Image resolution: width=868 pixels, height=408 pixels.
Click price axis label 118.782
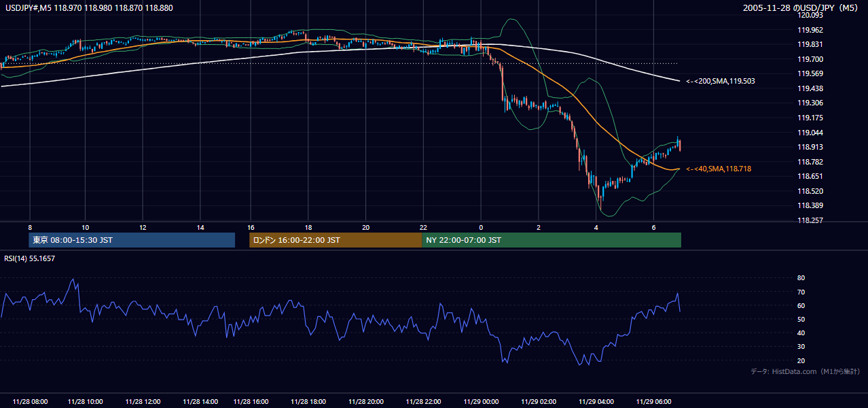click(810, 162)
